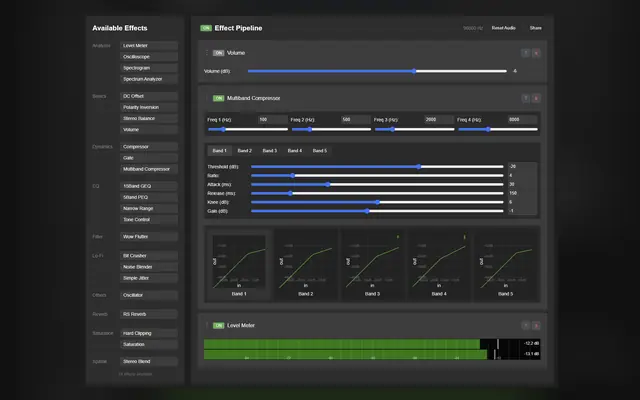The image size is (640, 400).
Task: Adjust the Threshold (dB) slider
Action: [x=377, y=167]
